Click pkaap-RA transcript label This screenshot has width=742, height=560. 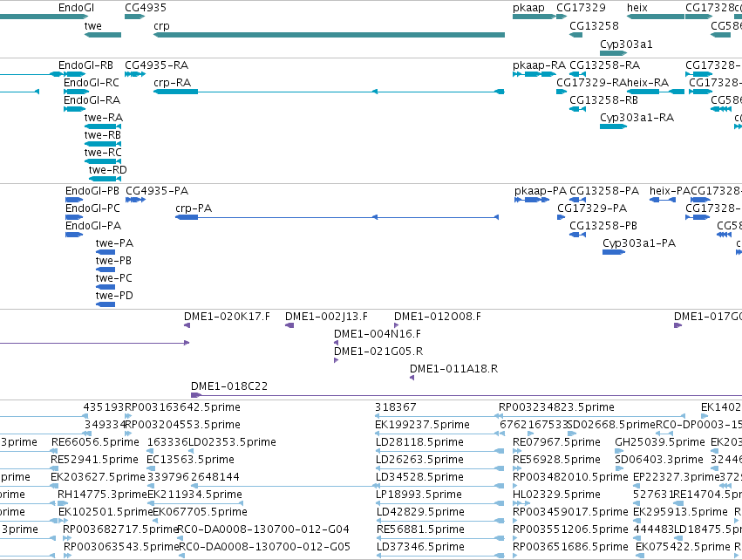click(539, 65)
